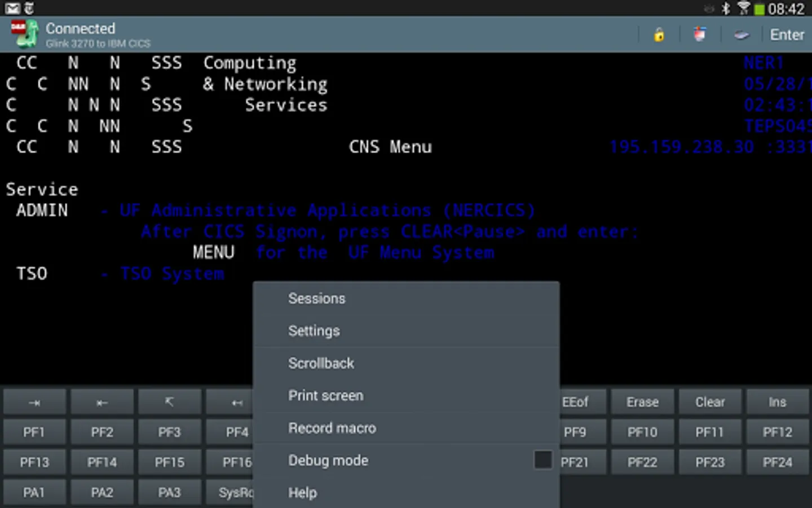
Task: Tap the PF23 function key
Action: click(710, 463)
